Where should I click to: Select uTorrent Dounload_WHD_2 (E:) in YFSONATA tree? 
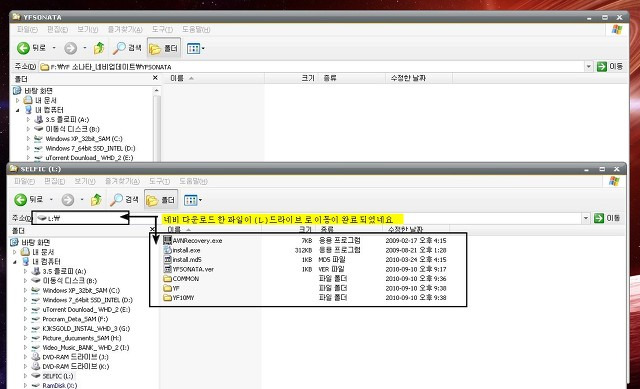click(84, 158)
